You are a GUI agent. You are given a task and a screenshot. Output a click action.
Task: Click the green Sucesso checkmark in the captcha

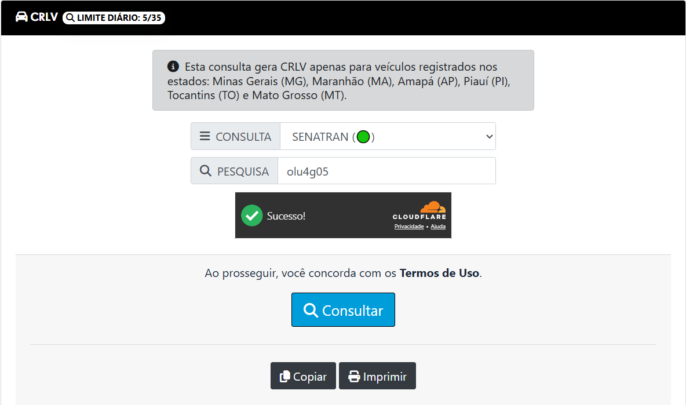[252, 216]
